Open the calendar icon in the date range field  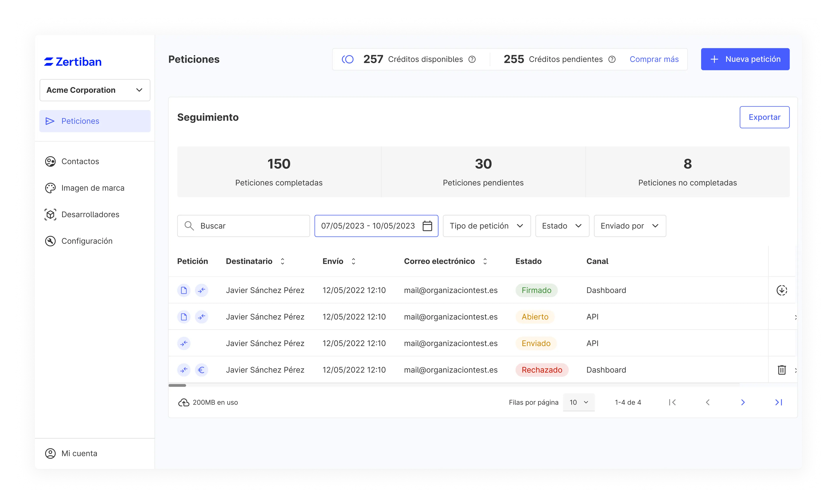point(427,226)
